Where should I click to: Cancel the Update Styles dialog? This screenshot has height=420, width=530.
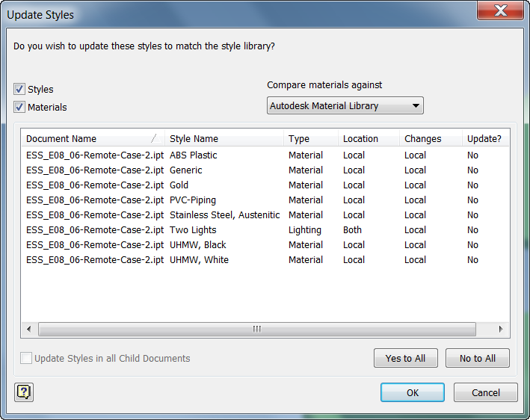pos(486,392)
